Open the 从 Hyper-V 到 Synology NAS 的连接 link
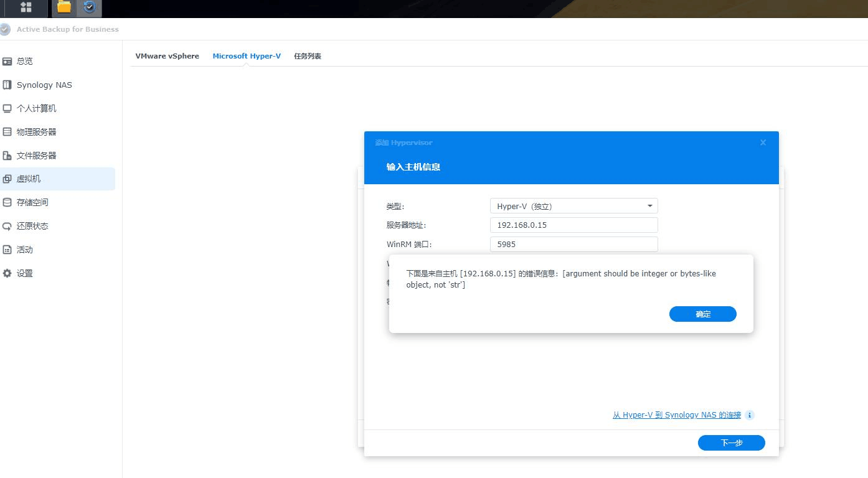Viewport: 868px width, 478px height. (677, 415)
